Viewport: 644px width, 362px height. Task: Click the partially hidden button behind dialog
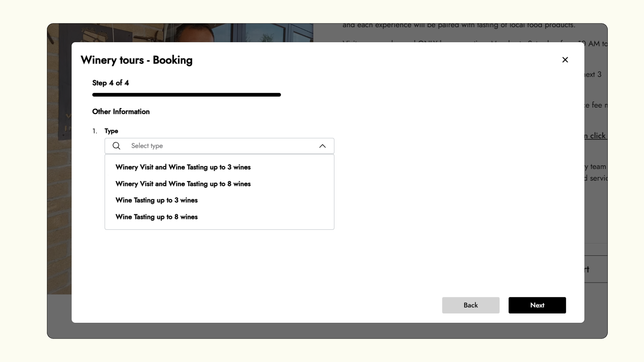click(x=596, y=269)
